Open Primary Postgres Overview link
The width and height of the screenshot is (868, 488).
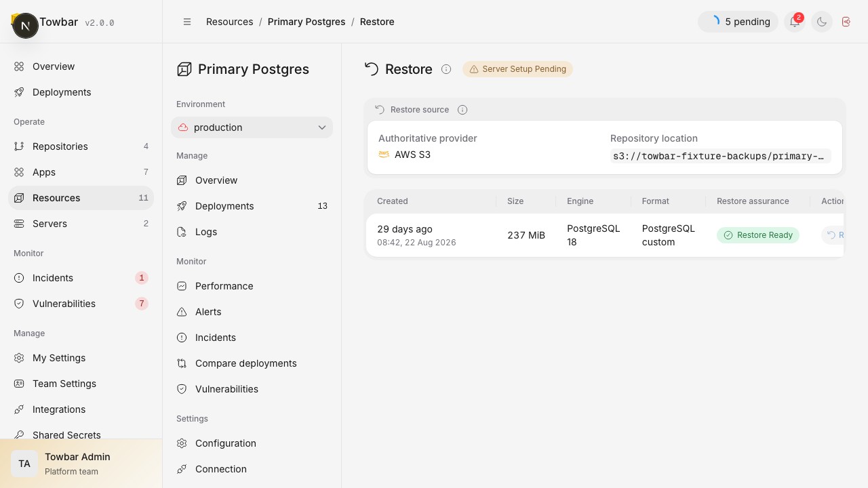coord(252,180)
